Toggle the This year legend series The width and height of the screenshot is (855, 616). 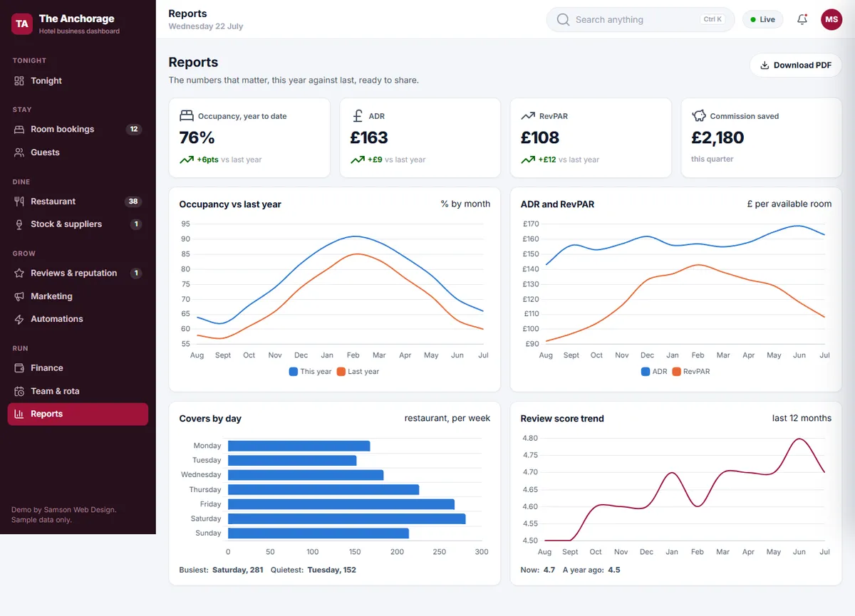(x=310, y=372)
